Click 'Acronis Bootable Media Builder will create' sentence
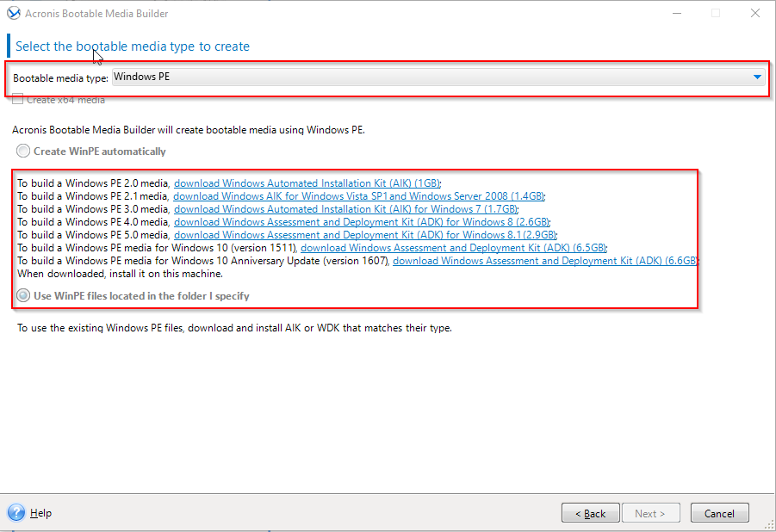The image size is (776, 532). pyautogui.click(x=189, y=130)
